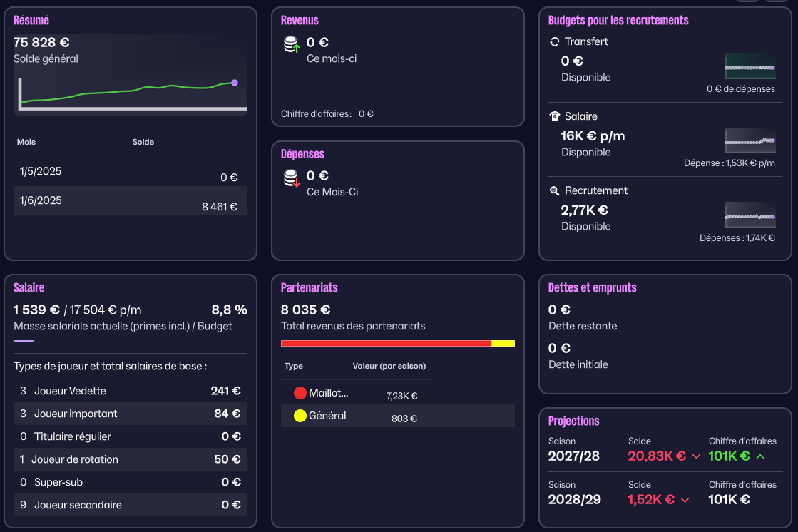
Task: Expand the 2028/29 Solde red chevron
Action: coord(685,500)
